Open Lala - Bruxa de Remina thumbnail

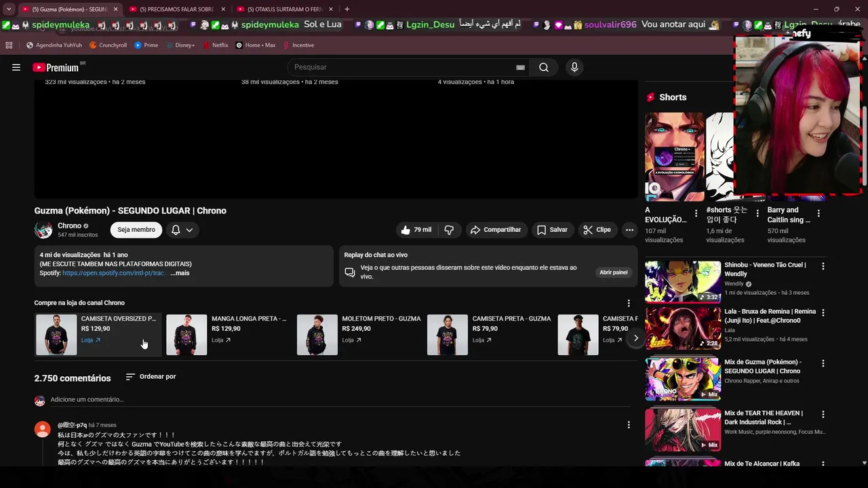pyautogui.click(x=683, y=328)
